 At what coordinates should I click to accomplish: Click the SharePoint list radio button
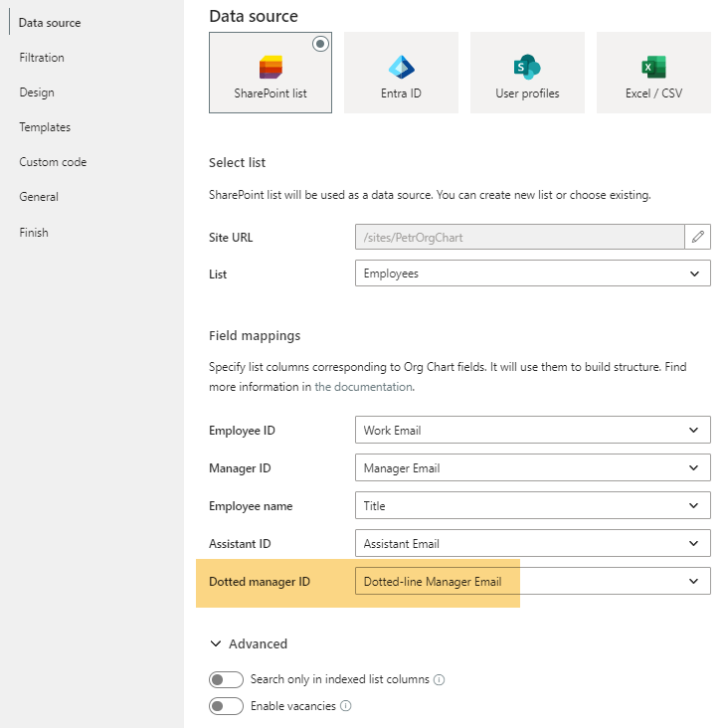[320, 44]
